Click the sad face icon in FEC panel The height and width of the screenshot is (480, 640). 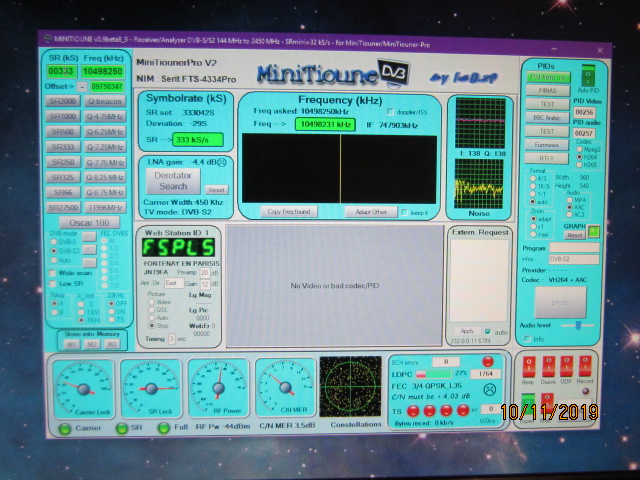(489, 389)
